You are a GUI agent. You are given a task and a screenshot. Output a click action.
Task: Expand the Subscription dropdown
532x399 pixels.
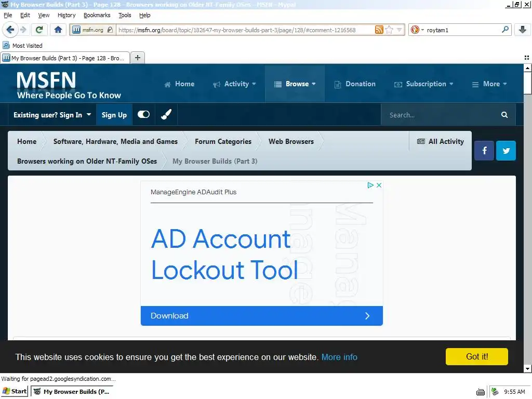tap(423, 84)
